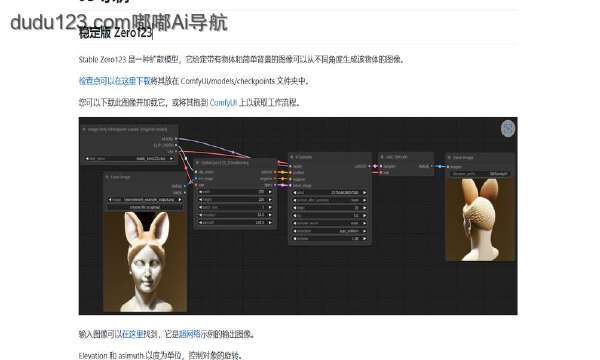Image resolution: width=600 pixels, height=360 pixels.
Task: Increase the width value in Conditioning node
Action: click(270, 192)
